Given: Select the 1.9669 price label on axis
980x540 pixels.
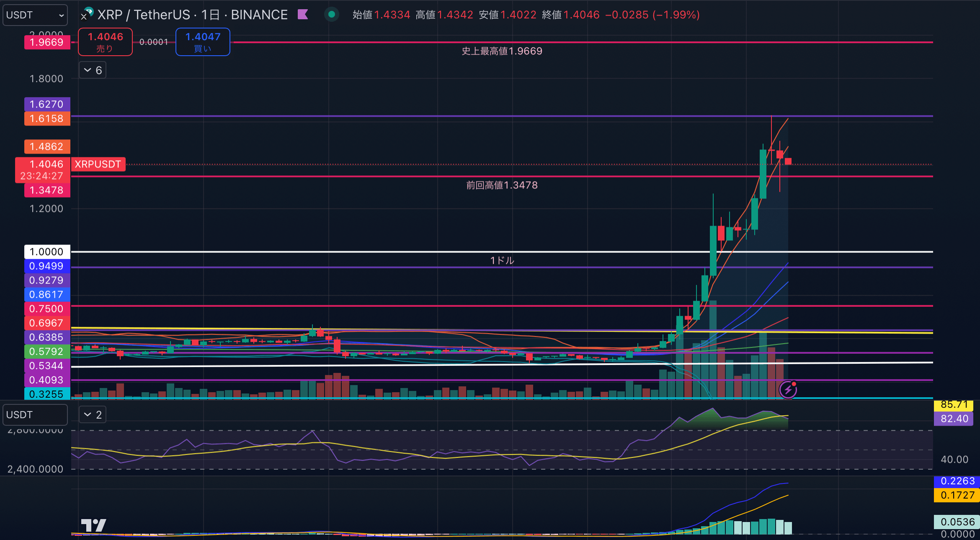Looking at the screenshot, I should pyautogui.click(x=47, y=42).
